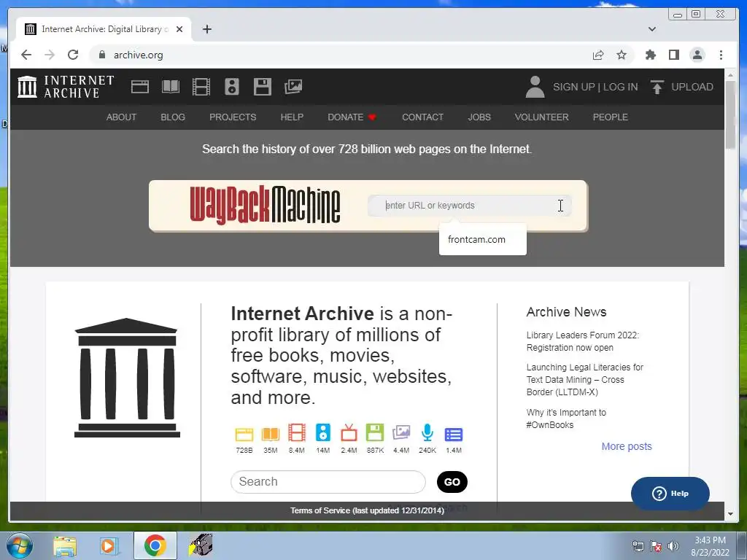Go back with the browser back arrow
This screenshot has width=747, height=560.
tap(26, 55)
